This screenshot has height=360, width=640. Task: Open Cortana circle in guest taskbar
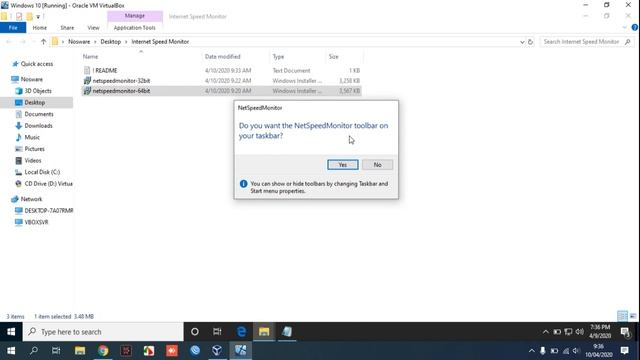pyautogui.click(x=195, y=332)
